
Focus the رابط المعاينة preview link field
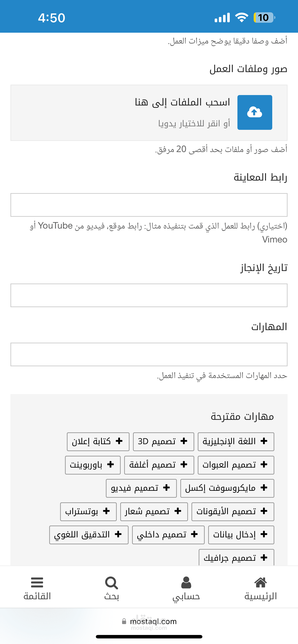pos(149,205)
